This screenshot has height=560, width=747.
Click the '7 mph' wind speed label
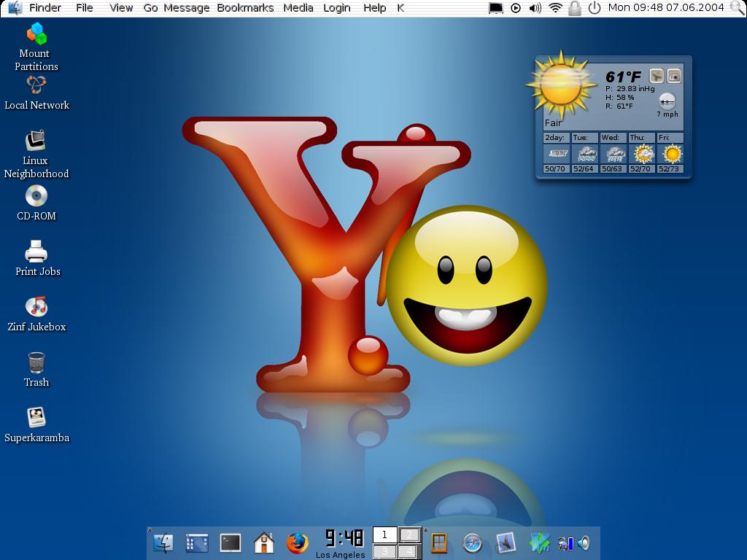667,114
